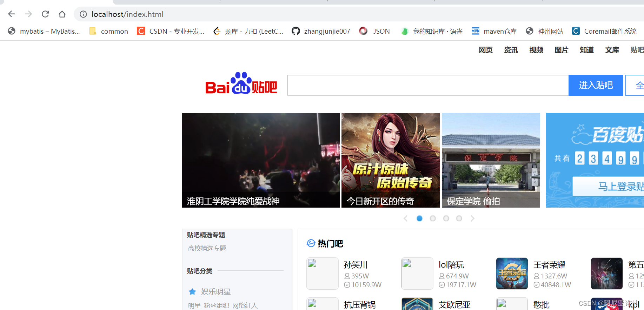Open the 神州网站 bookmark

(x=544, y=31)
